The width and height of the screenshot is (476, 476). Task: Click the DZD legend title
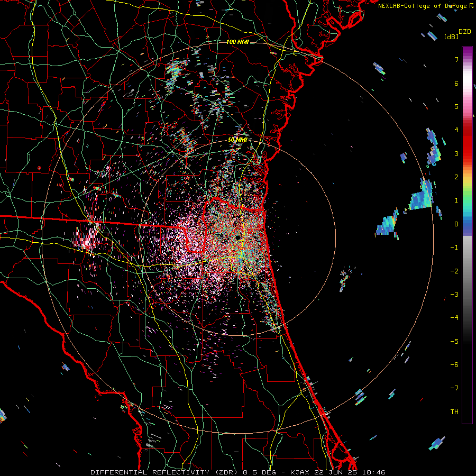coord(465,32)
